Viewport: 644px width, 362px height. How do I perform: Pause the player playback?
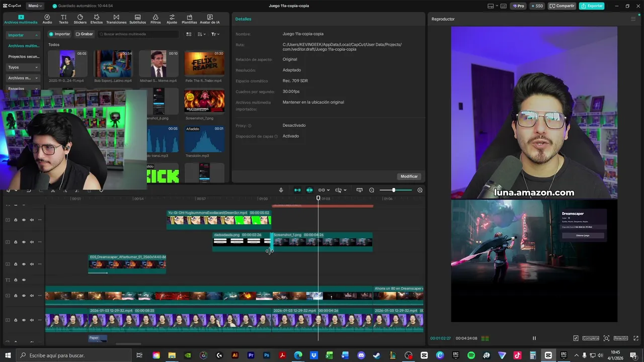(x=534, y=338)
